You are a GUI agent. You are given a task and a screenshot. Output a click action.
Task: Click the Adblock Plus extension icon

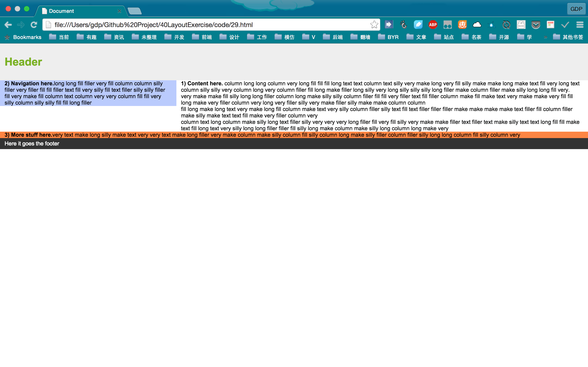click(433, 25)
